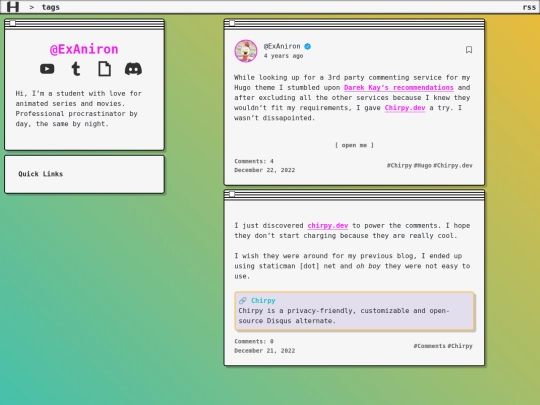Open the Chirpy link card title
The image size is (540, 405).
(x=263, y=301)
